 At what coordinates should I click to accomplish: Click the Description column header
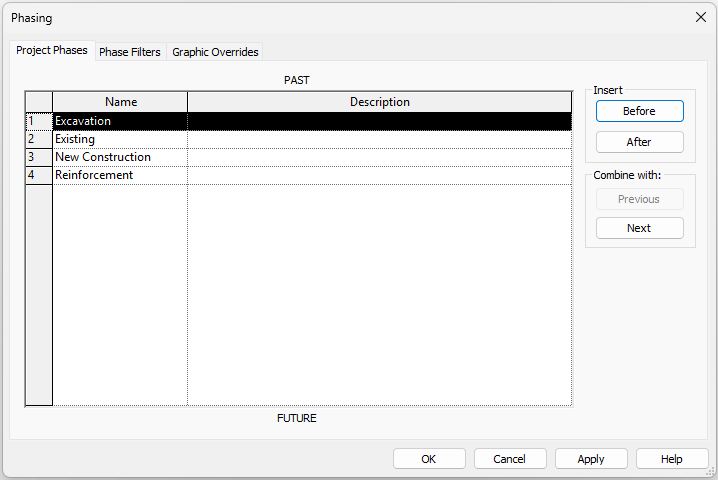point(380,102)
